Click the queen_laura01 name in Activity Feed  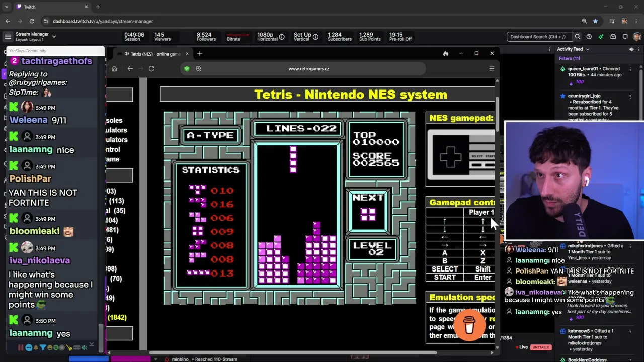[583, 69]
